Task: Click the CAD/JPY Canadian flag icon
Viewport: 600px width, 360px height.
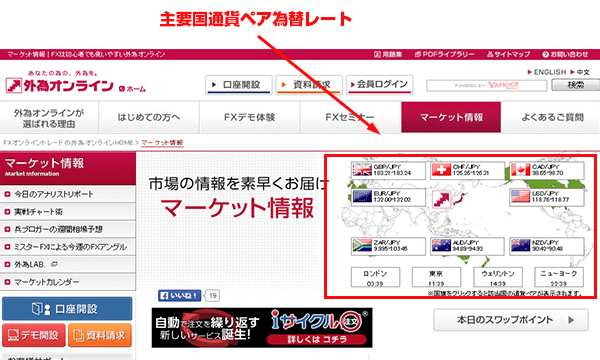Action: [520, 170]
